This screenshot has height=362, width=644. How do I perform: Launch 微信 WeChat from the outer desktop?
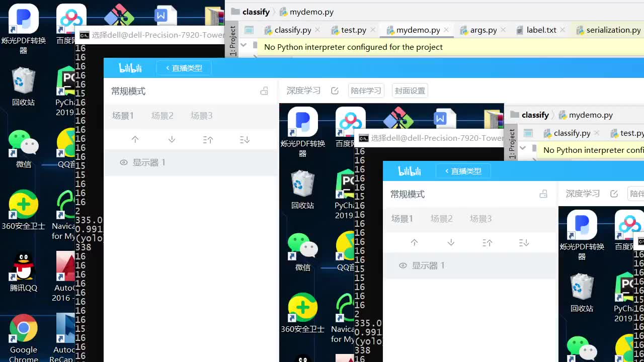(24, 148)
